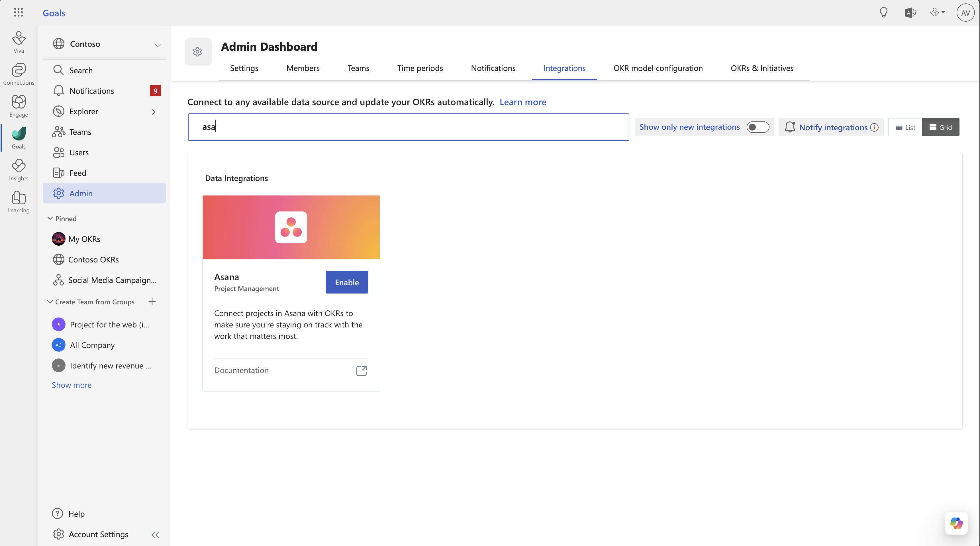The height and width of the screenshot is (546, 980).
Task: Expand the Create Team from Groups section
Action: [50, 301]
